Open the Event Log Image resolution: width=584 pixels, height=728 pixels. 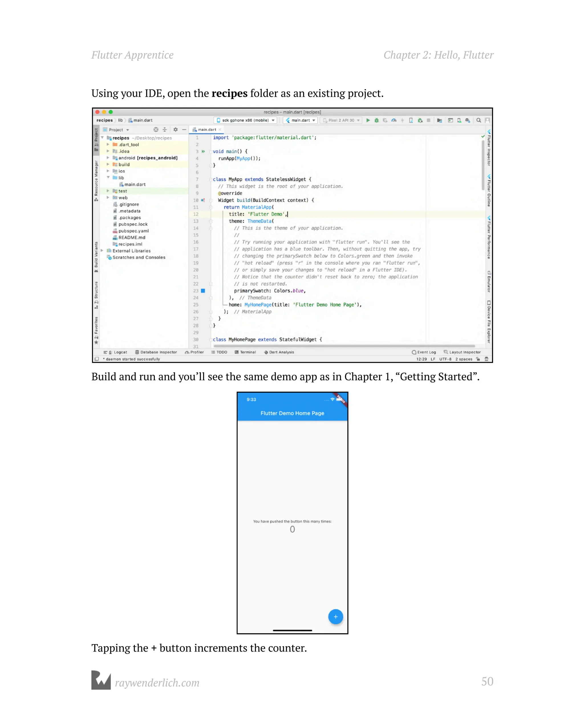[x=424, y=352]
